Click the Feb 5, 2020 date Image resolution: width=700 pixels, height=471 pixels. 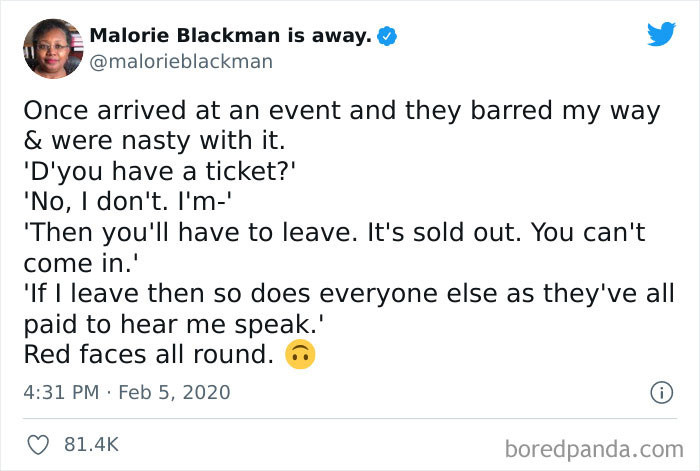pos(175,392)
